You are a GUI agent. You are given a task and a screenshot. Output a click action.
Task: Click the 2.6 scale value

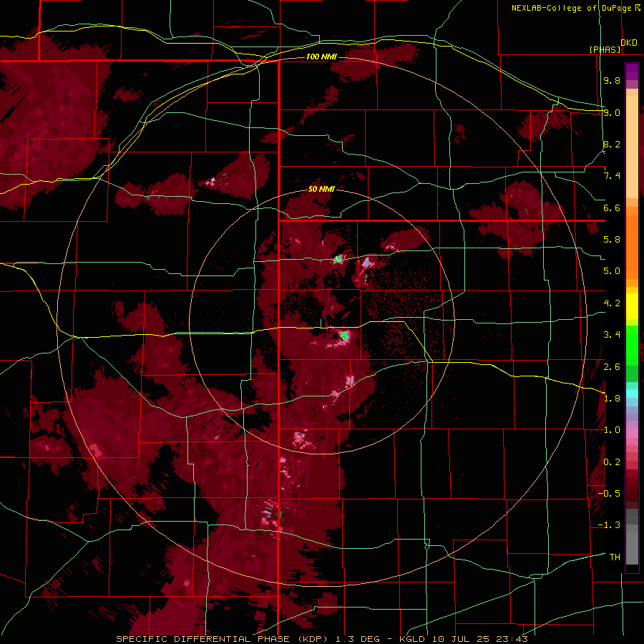(612, 367)
